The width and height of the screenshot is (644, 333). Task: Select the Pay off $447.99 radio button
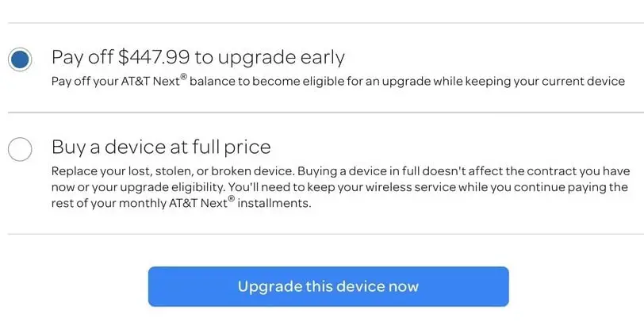[x=20, y=59]
